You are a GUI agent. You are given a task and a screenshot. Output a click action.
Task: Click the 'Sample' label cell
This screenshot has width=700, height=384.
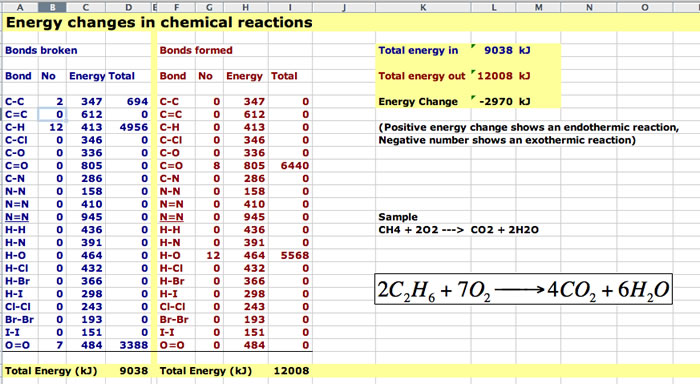pos(398,217)
